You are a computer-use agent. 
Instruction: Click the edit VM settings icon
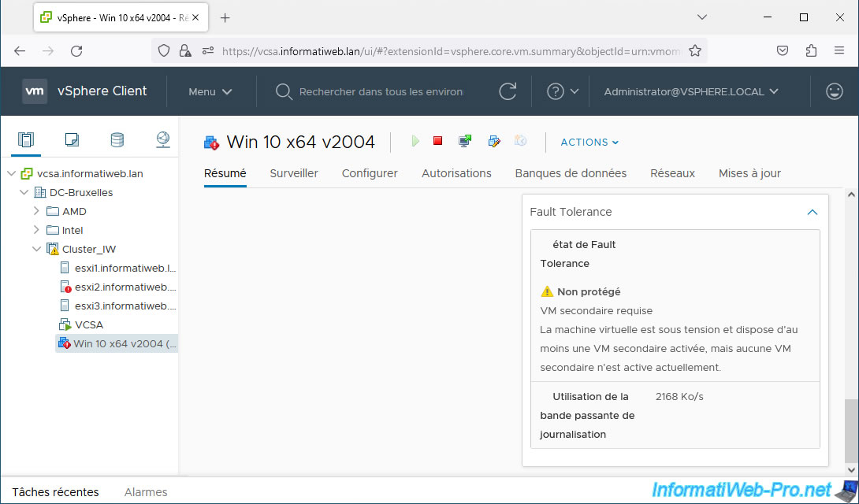[493, 142]
